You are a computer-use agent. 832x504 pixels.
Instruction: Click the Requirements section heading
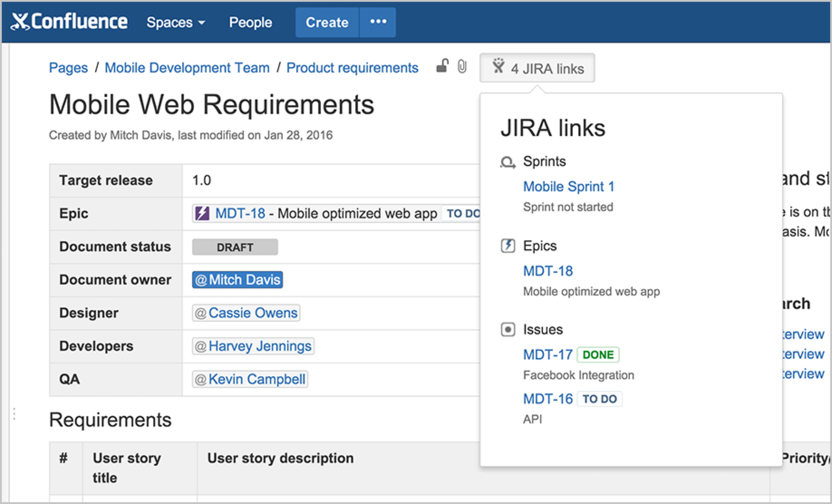[110, 420]
